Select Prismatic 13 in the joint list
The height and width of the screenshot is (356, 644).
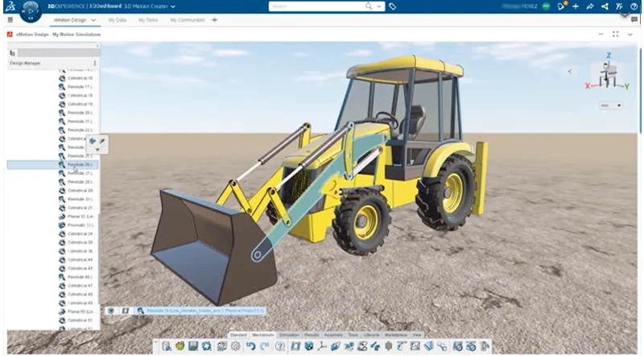[x=79, y=225]
